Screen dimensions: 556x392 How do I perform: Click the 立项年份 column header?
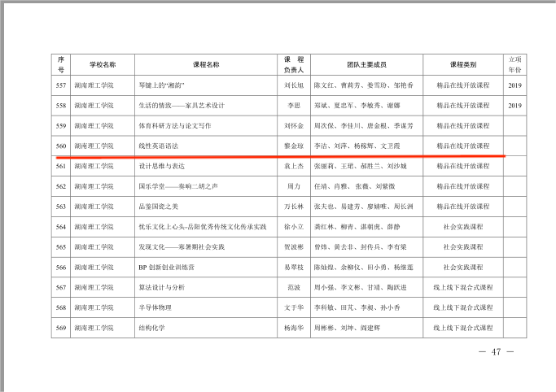[x=514, y=64]
